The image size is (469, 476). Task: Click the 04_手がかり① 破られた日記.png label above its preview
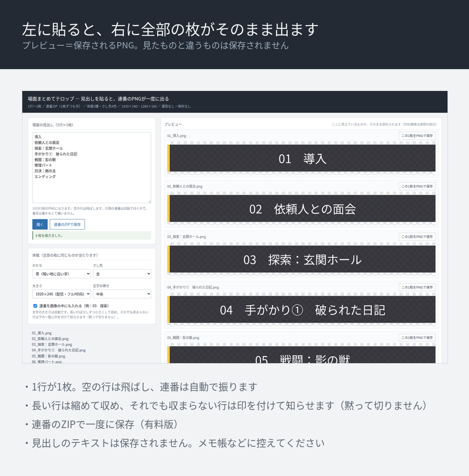pos(193,287)
